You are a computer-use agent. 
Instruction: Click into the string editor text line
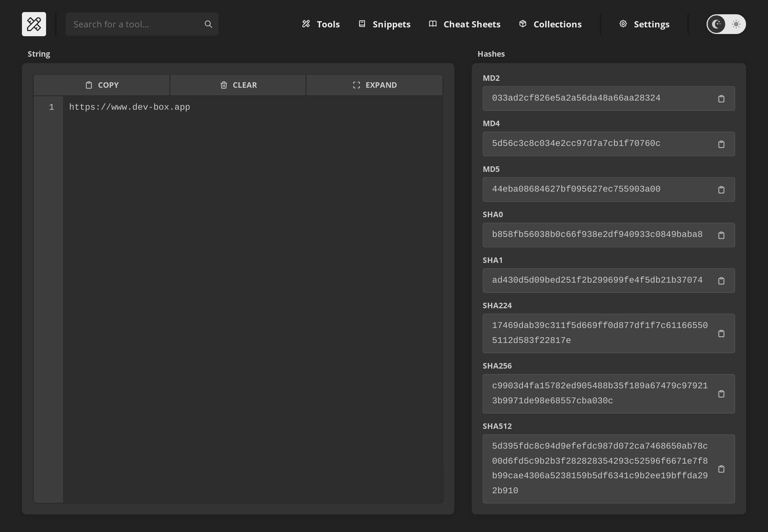[129, 107]
